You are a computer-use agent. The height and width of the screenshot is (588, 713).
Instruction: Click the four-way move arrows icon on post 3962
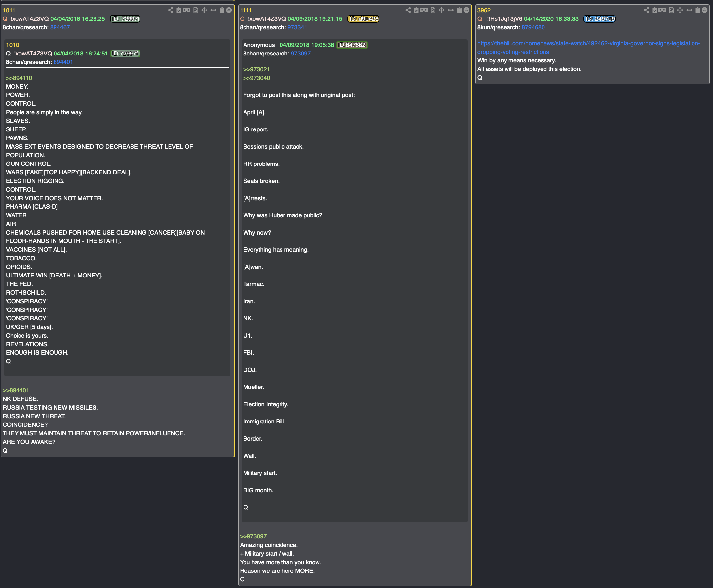[680, 10]
